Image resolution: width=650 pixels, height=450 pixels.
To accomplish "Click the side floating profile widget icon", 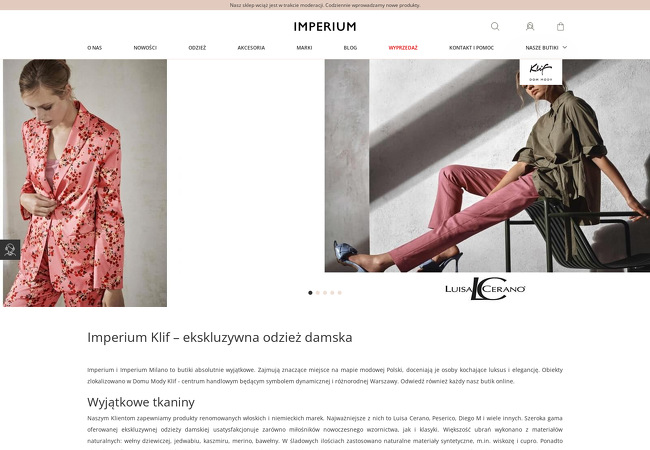I will [10, 250].
